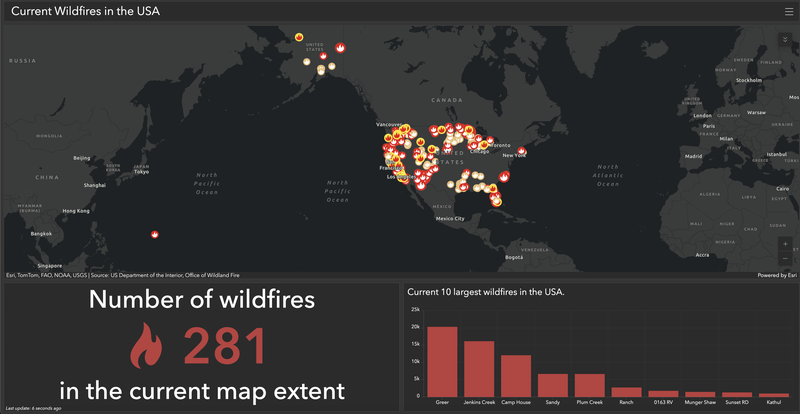Image resolution: width=800 pixels, height=414 pixels.
Task: Click the Mexico City label on the map
Action: click(450, 219)
